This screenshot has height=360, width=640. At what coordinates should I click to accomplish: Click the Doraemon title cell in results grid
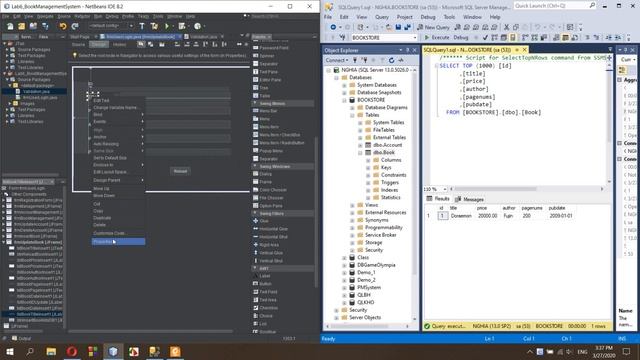[x=461, y=216]
